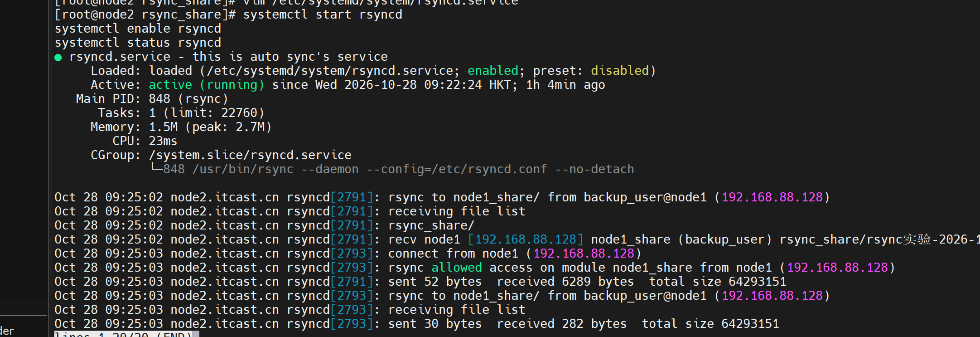Click the Tasks value "1 (limit: 22760)"

tap(207, 113)
